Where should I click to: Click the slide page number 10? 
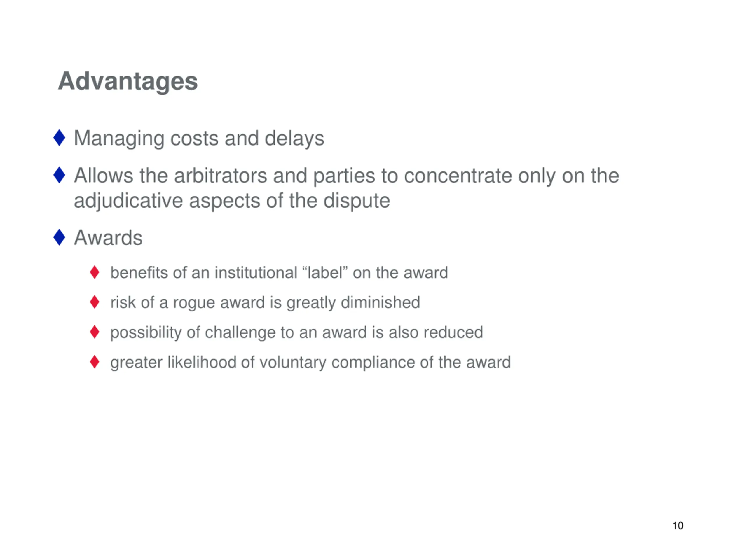pyautogui.click(x=678, y=526)
